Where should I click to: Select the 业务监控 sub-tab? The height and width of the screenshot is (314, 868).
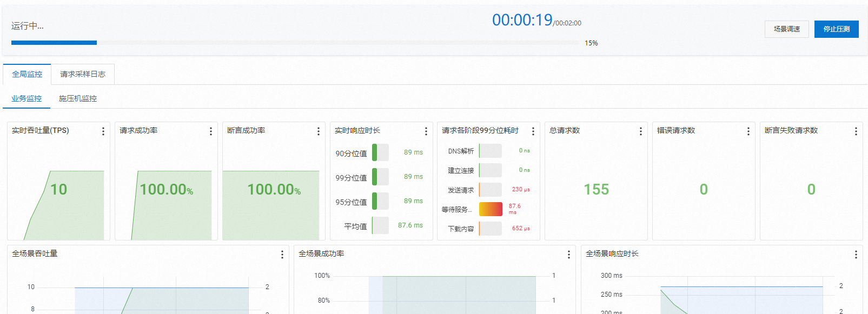pos(26,99)
